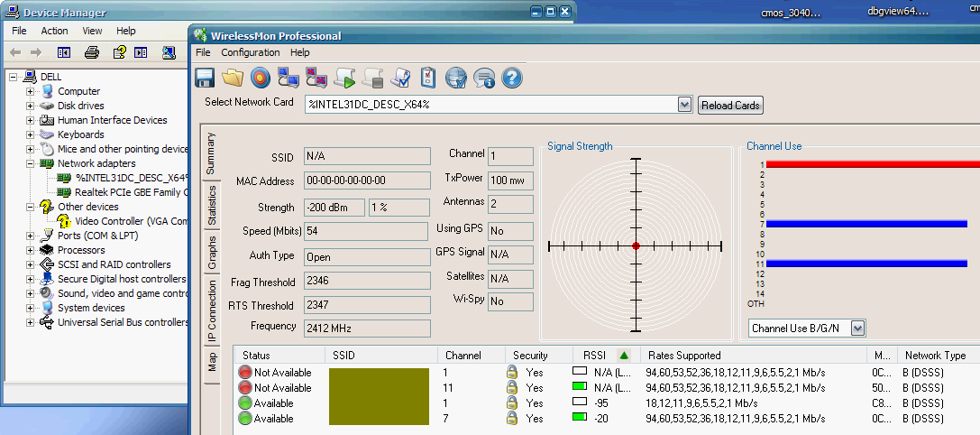Click the Reload Cards button
980x435 pixels.
tap(730, 106)
